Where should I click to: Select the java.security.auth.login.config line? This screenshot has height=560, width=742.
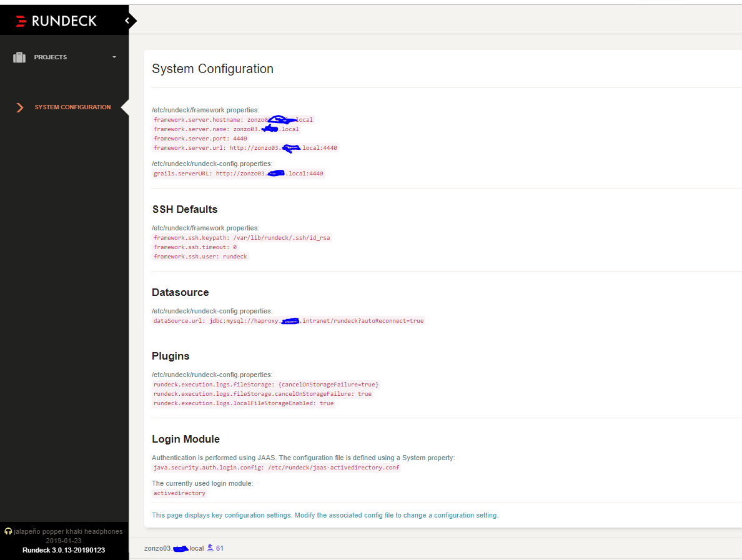pyautogui.click(x=276, y=468)
